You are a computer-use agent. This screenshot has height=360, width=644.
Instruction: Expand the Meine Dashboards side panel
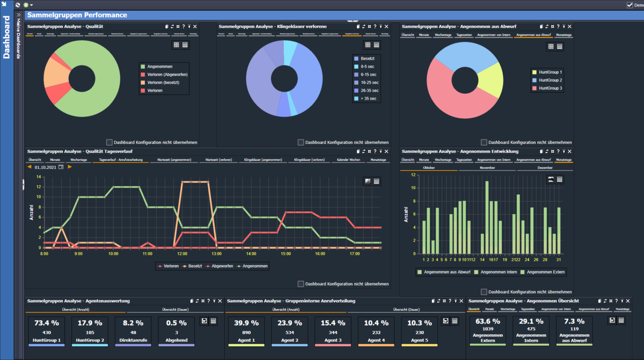pyautogui.click(x=18, y=14)
